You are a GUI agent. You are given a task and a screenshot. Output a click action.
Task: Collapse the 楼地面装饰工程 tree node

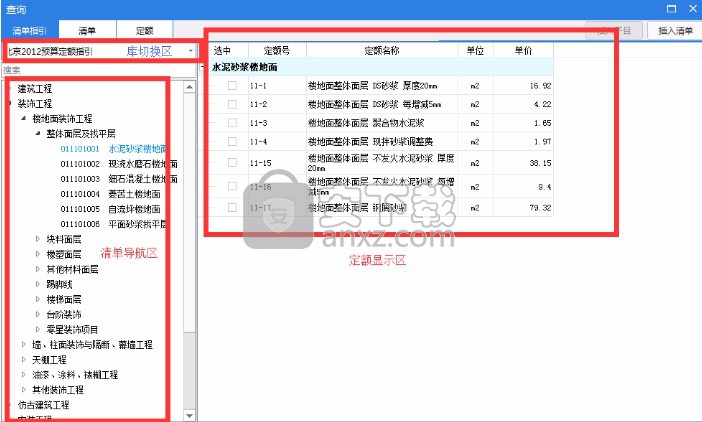[23, 118]
